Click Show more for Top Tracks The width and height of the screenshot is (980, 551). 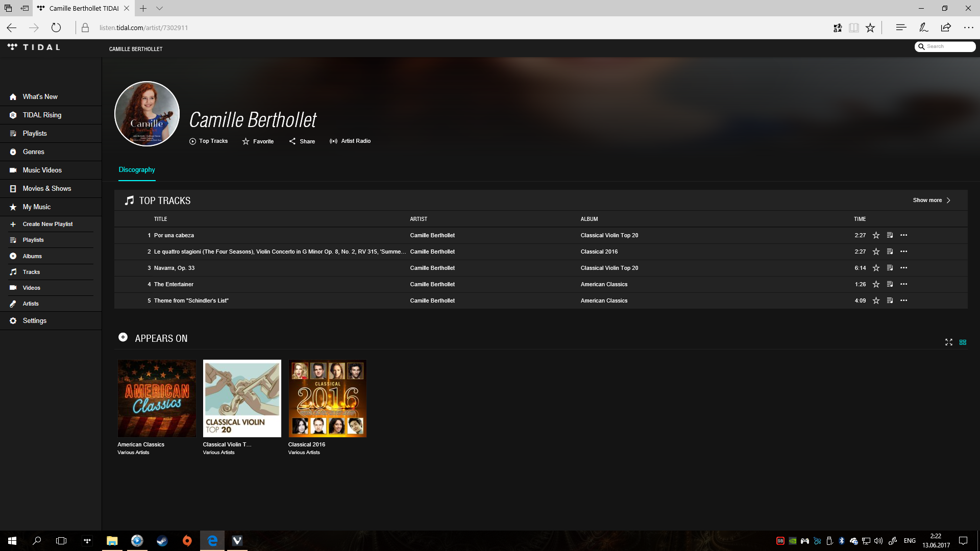(x=932, y=201)
